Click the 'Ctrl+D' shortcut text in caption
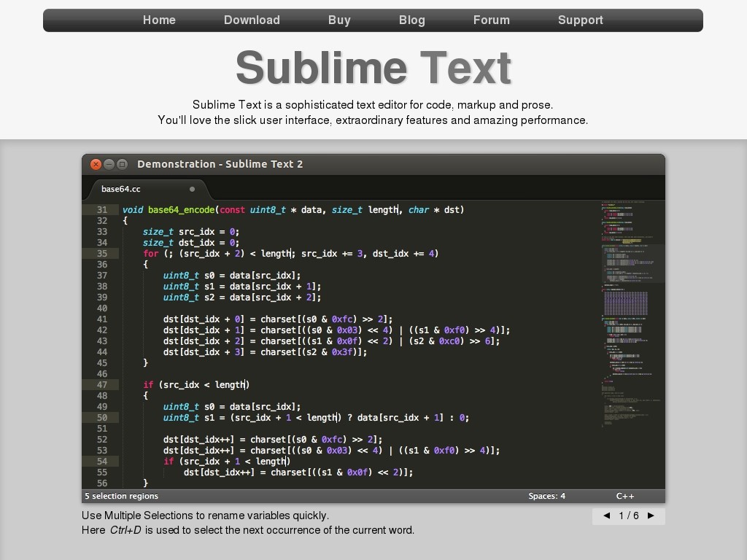The image size is (747, 560). [125, 531]
